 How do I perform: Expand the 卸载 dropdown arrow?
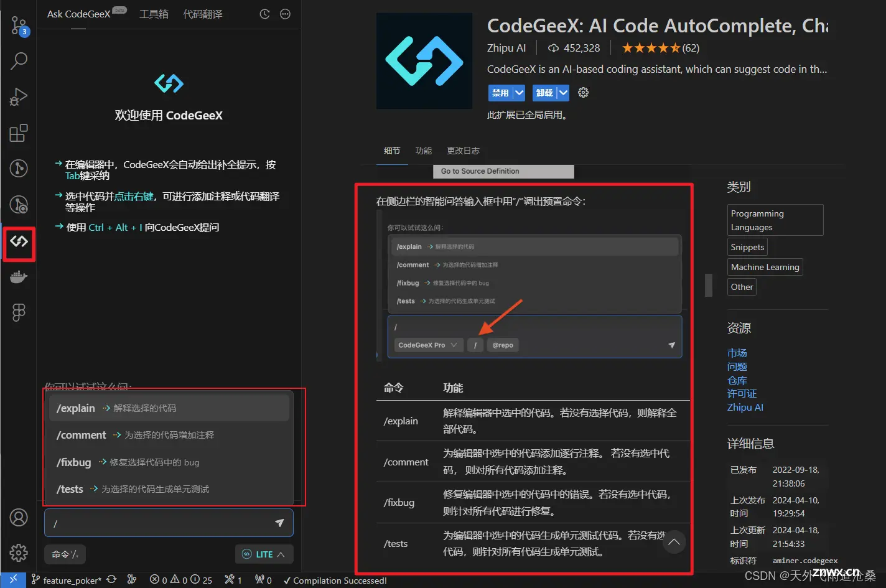563,93
